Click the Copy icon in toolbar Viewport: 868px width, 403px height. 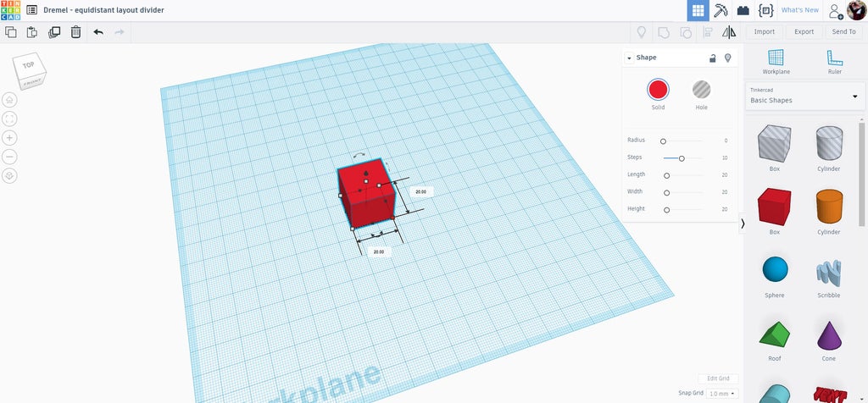tap(10, 32)
